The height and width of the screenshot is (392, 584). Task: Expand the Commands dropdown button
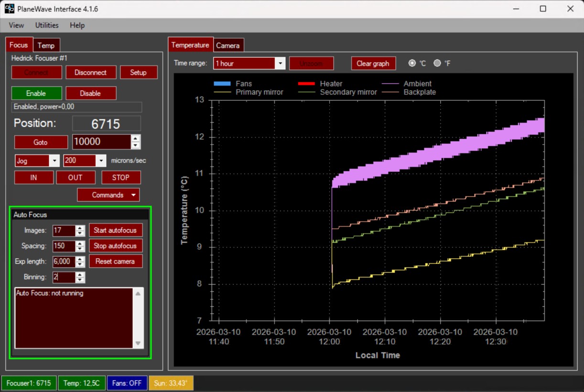(134, 195)
